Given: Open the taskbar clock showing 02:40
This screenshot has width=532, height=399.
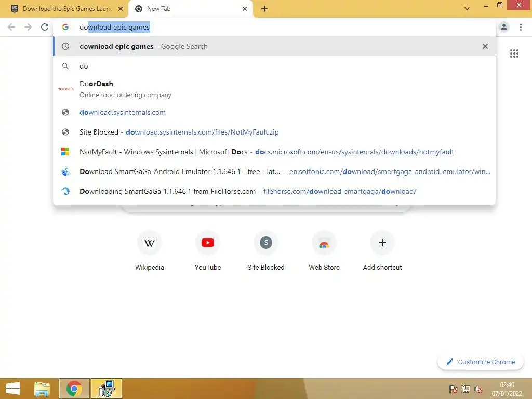Looking at the screenshot, I should [507, 389].
